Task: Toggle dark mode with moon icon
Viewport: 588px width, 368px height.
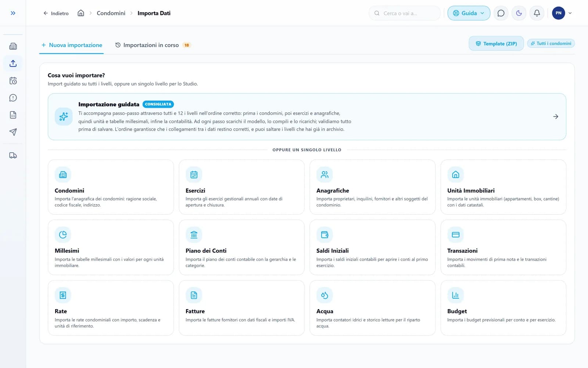Action: 519,13
